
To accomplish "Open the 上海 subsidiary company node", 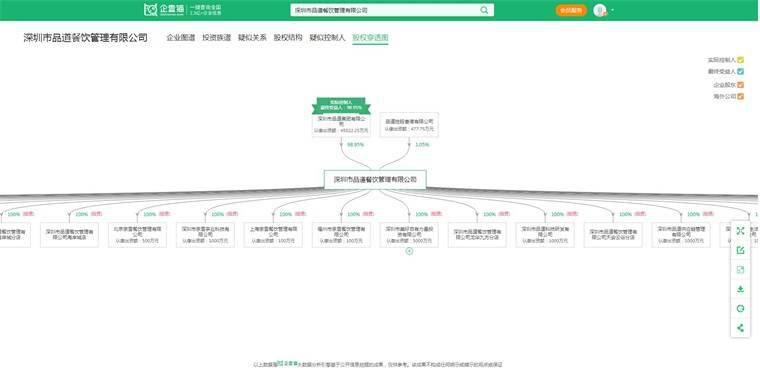I will point(273,235).
